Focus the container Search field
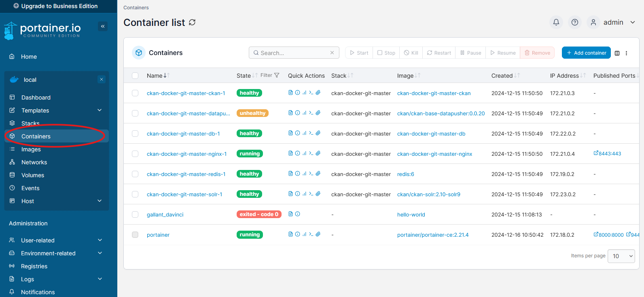Screen dimensions: 644x297 point(294,53)
